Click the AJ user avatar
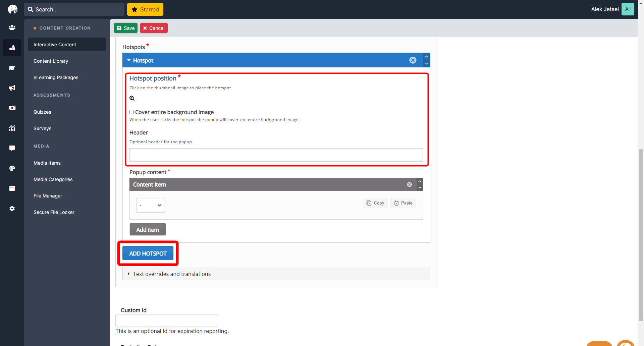This screenshot has width=644, height=346. tap(628, 9)
